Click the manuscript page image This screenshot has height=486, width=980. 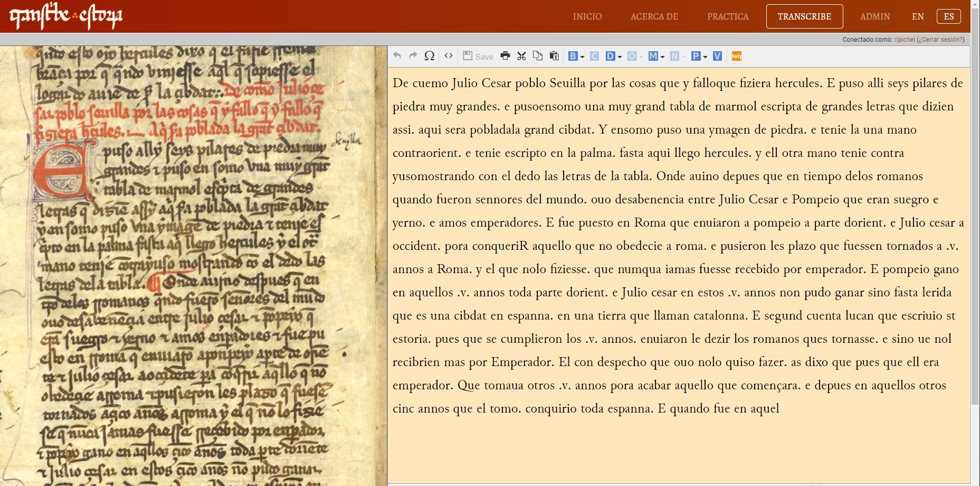pyautogui.click(x=193, y=266)
